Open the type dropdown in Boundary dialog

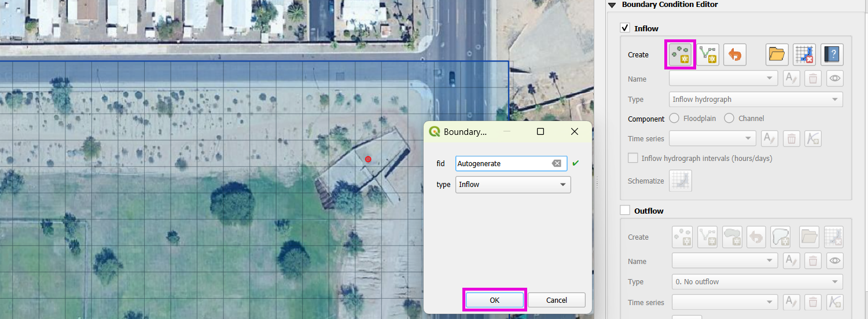tap(513, 185)
